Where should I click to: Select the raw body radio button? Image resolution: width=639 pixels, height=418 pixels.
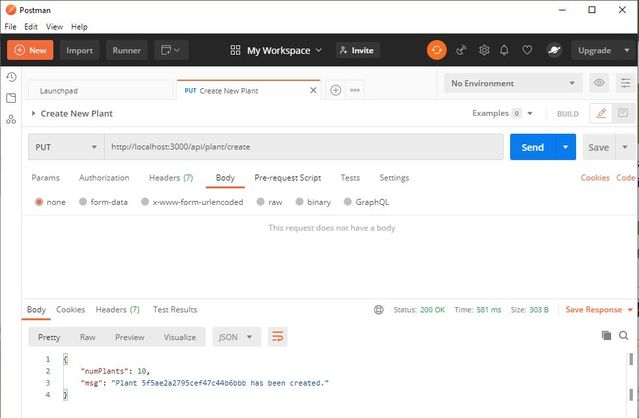(x=260, y=202)
